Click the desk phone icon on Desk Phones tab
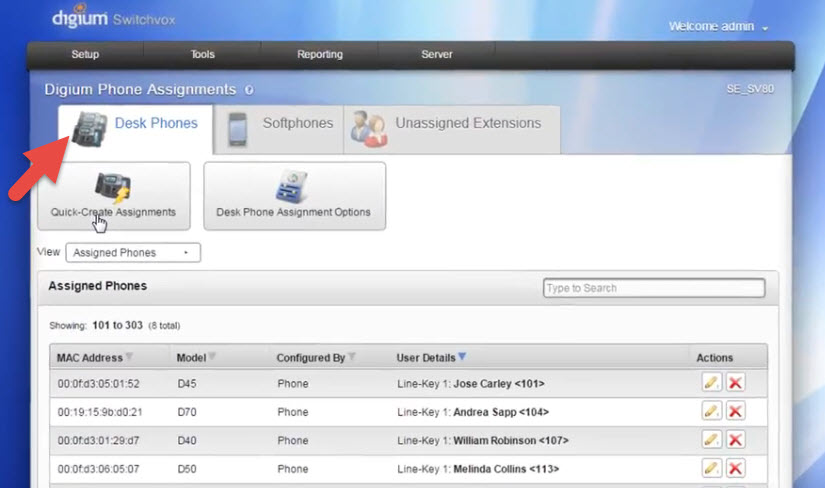This screenshot has height=488, width=825. click(x=89, y=129)
